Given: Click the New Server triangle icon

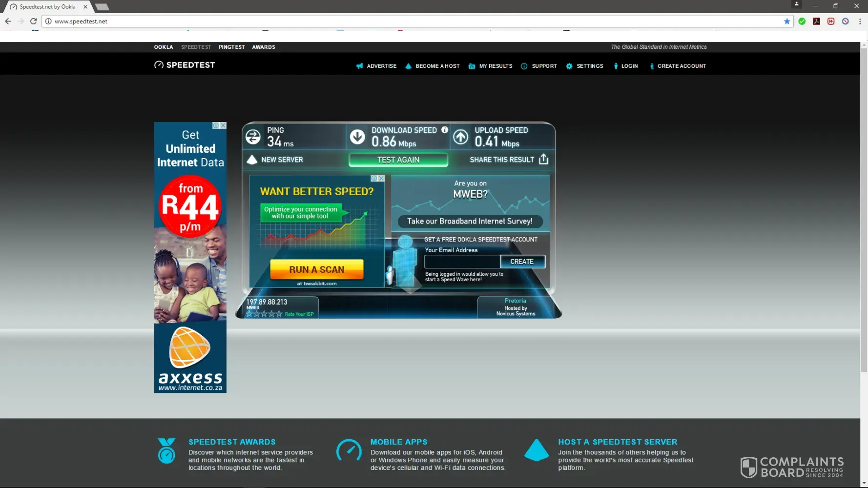Looking at the screenshot, I should [x=252, y=160].
